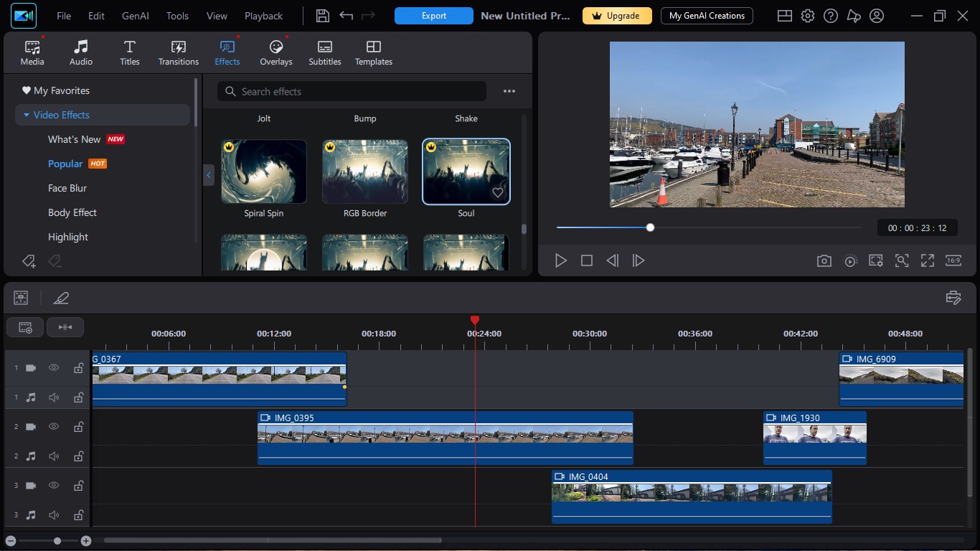Toggle visibility of video track 1
The image size is (980, 551).
point(54,368)
